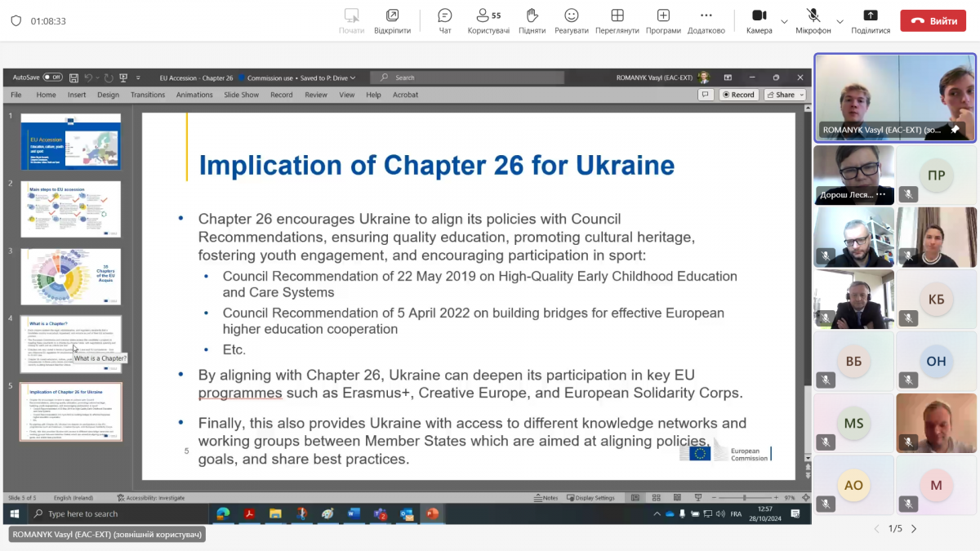Show the participants list
The image size is (980, 551).
tap(488, 21)
